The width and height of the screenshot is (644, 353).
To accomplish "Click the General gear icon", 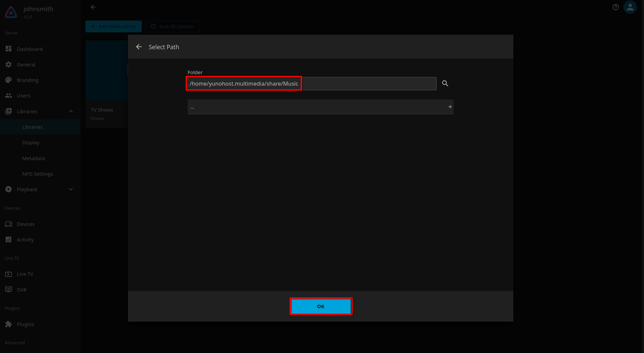I will pos(8,64).
